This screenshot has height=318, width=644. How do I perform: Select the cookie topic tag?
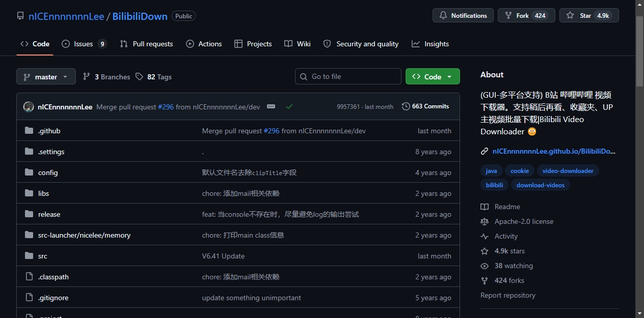coord(520,171)
